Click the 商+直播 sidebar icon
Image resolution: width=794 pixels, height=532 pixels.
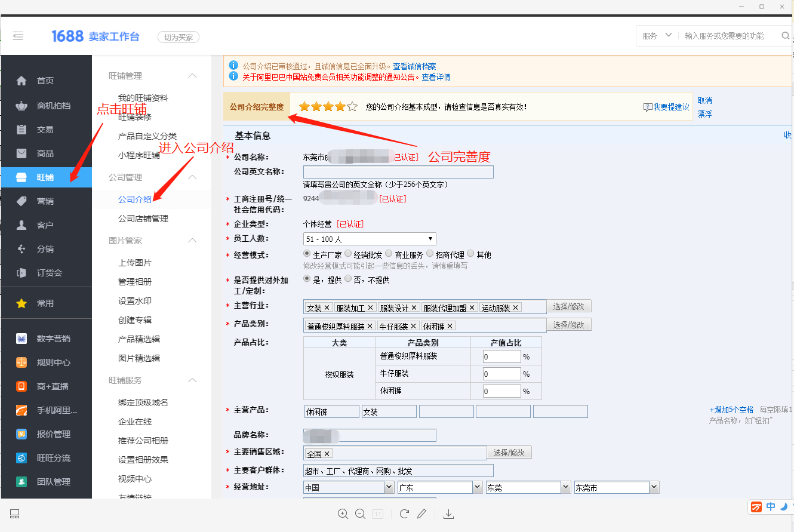[x=46, y=386]
